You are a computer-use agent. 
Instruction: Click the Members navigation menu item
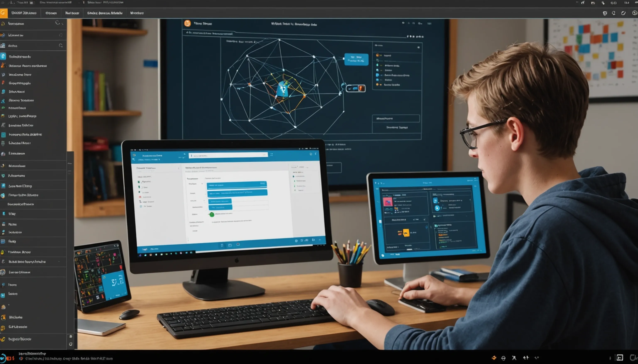pyautogui.click(x=137, y=13)
